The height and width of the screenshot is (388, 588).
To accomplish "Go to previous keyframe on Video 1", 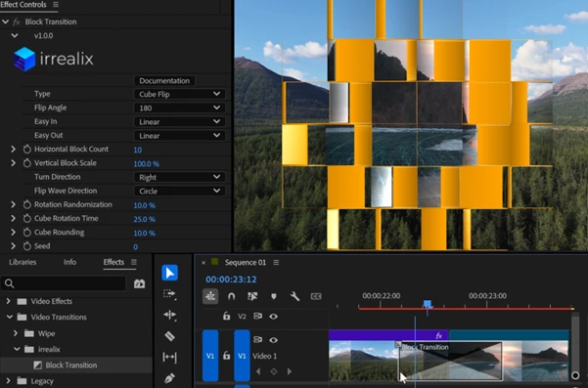I will click(258, 371).
